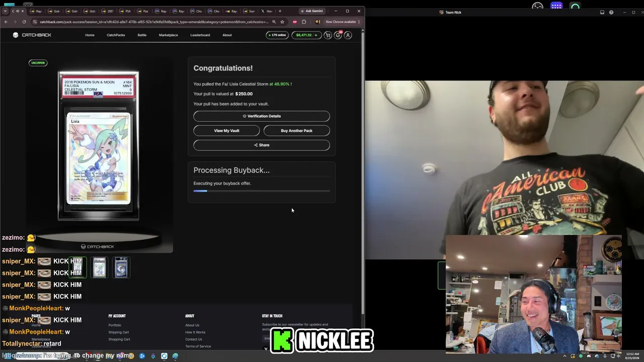
Task: Click New Chrome available update button
Action: point(343,22)
